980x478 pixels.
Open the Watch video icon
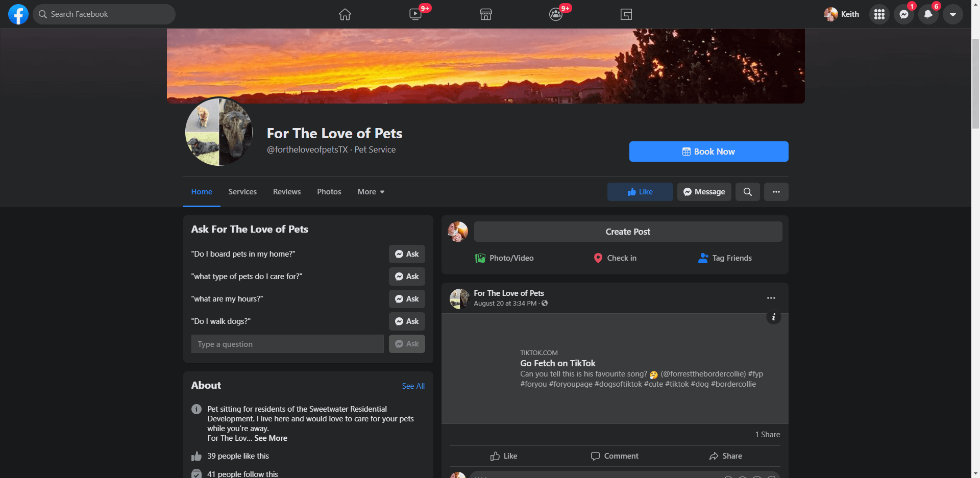pos(415,14)
